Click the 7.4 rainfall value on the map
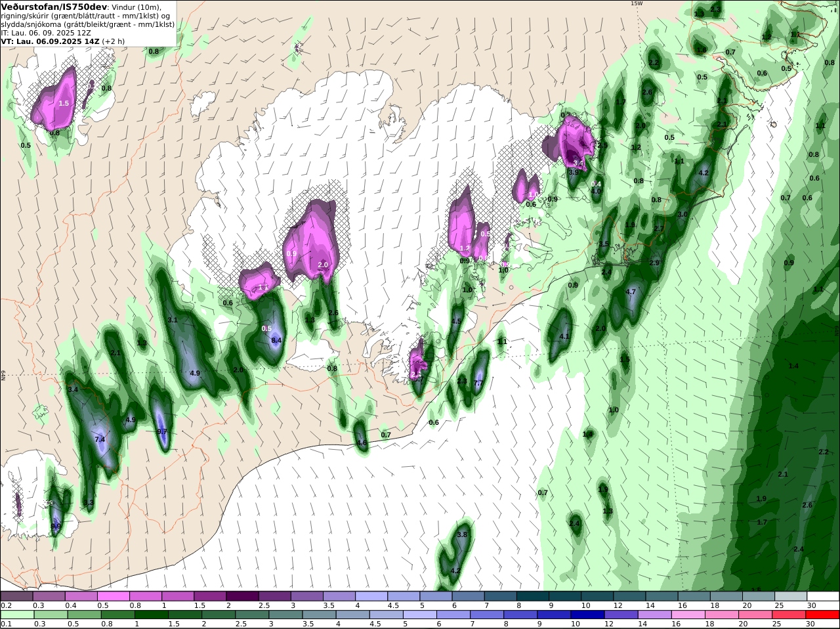 pyautogui.click(x=100, y=439)
